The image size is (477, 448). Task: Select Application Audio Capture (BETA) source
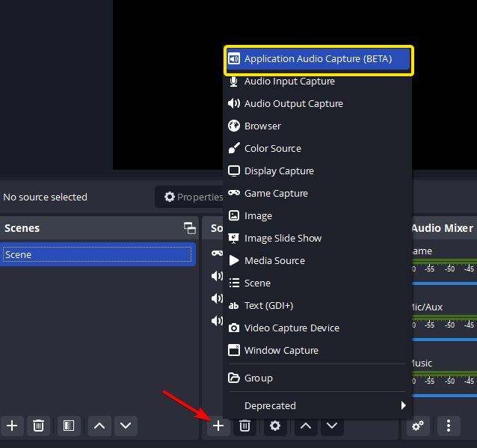coord(318,59)
